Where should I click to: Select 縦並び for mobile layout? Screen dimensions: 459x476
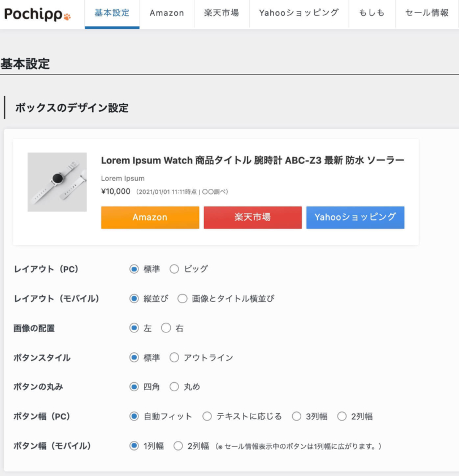pyautogui.click(x=134, y=298)
